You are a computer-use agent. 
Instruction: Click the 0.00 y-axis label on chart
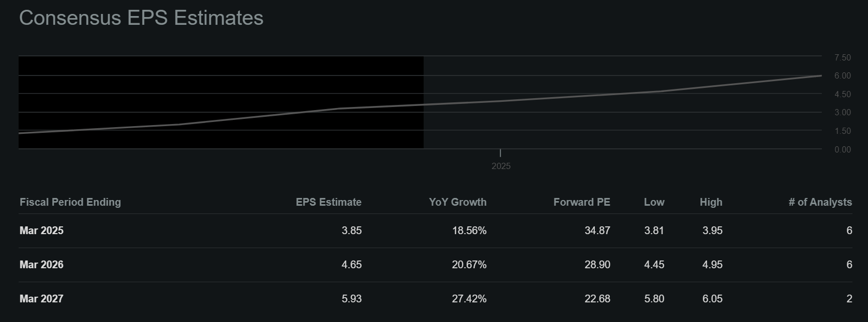[842, 149]
